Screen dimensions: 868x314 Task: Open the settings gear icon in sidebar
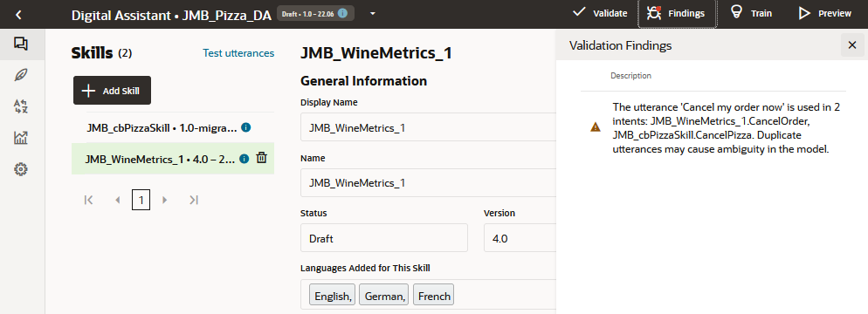[21, 169]
